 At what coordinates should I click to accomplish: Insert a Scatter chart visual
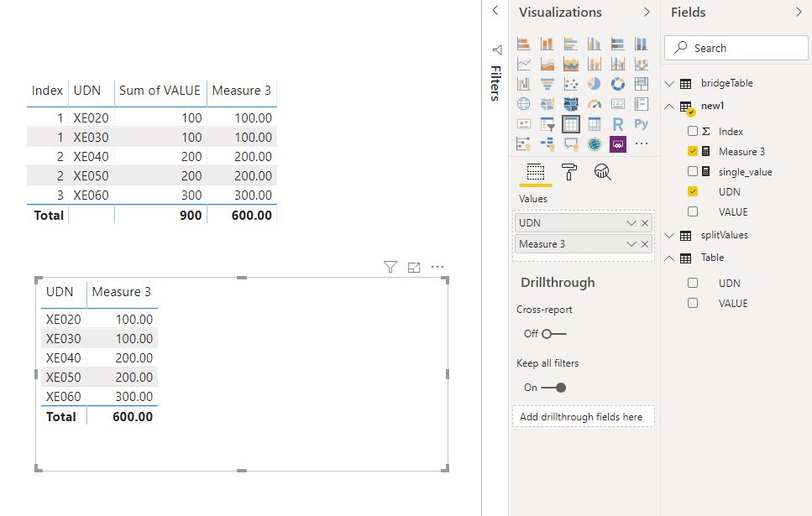[571, 84]
